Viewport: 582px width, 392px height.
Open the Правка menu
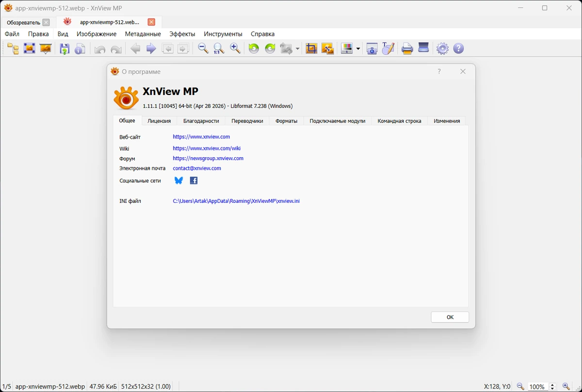point(38,34)
